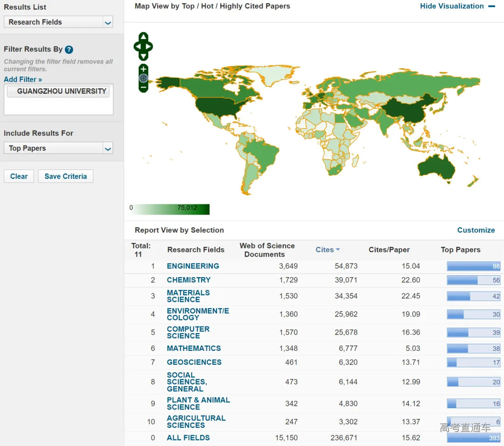Screen dimensions: 504x446
Task: Zoom in on the map with plus
Action: (143, 69)
